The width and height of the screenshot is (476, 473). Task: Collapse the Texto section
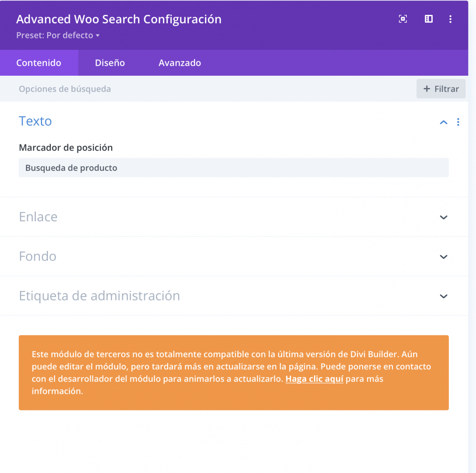click(x=444, y=122)
